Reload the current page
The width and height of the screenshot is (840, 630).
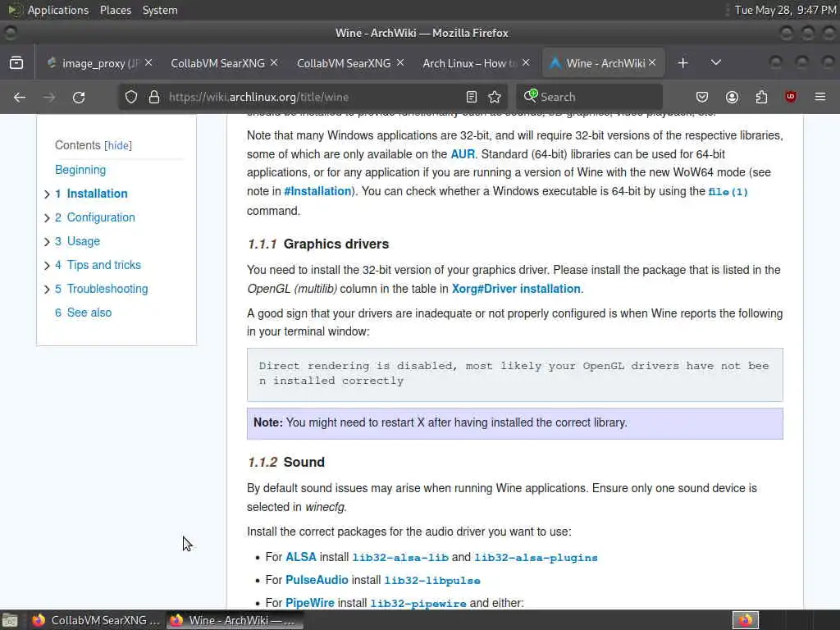(79, 97)
